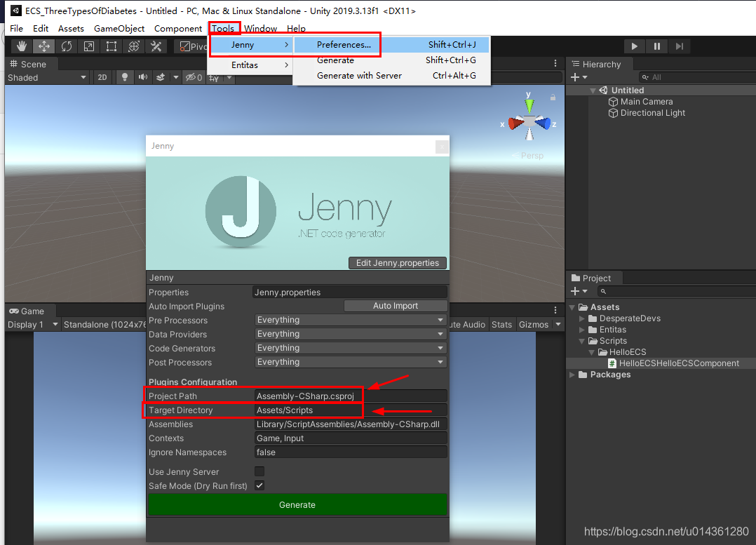Screen dimensions: 756x545
Task: Select the Rotate tool
Action: (66, 46)
